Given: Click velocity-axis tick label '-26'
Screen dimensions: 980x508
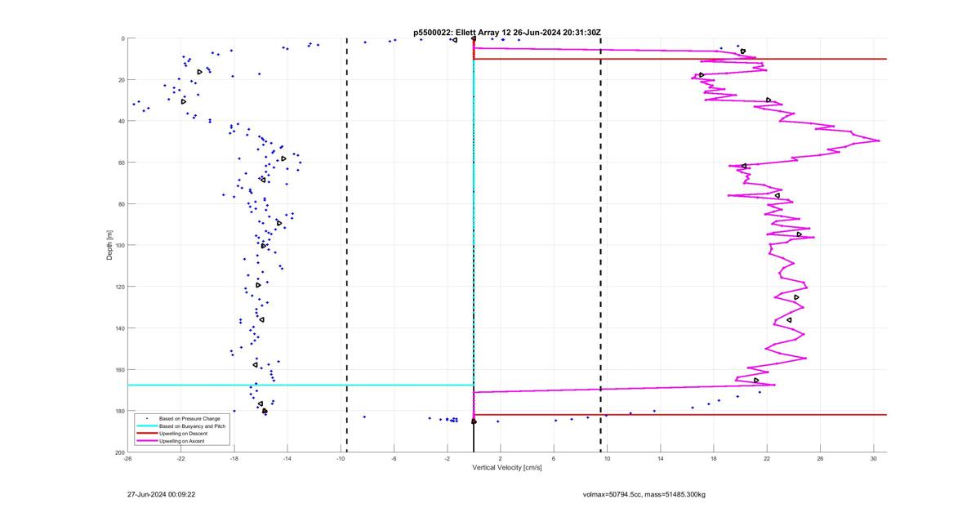Looking at the screenshot, I should pyautogui.click(x=127, y=459).
